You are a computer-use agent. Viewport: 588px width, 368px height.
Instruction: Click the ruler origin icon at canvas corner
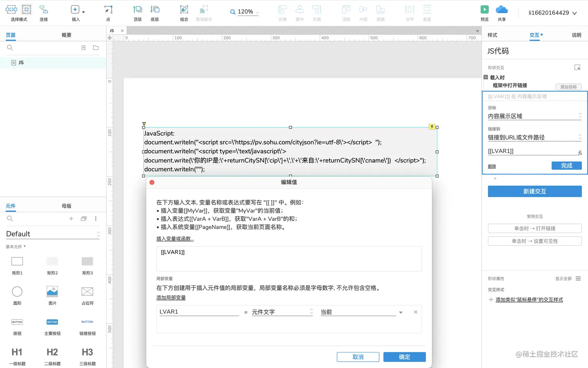110,38
